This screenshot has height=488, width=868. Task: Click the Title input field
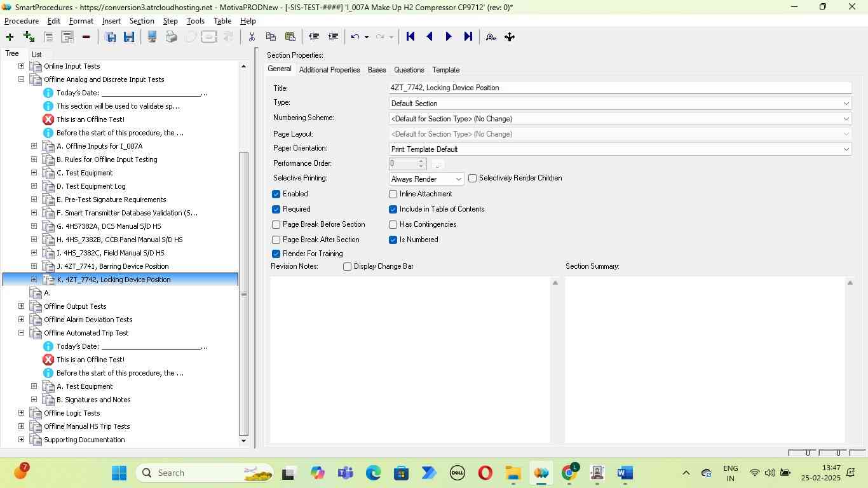click(x=620, y=88)
